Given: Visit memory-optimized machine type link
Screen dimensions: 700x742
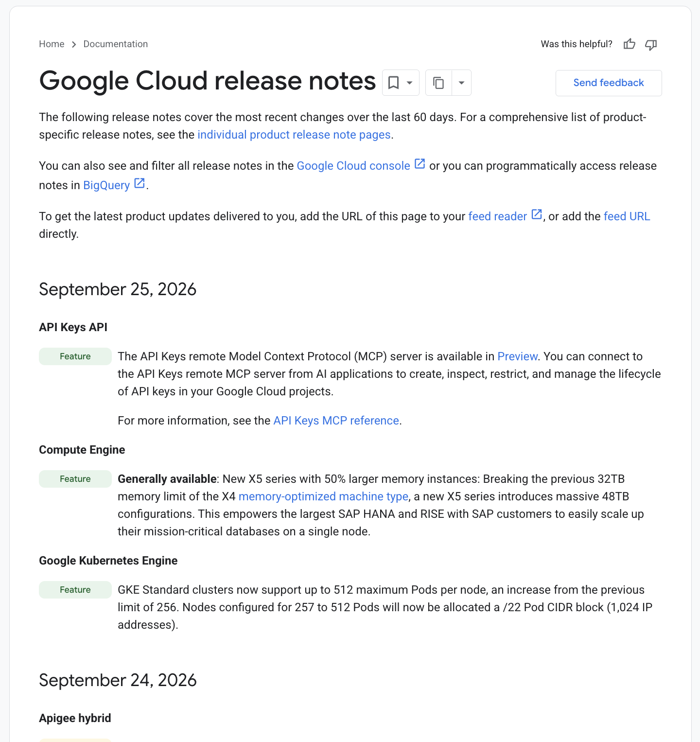Looking at the screenshot, I should (x=323, y=496).
